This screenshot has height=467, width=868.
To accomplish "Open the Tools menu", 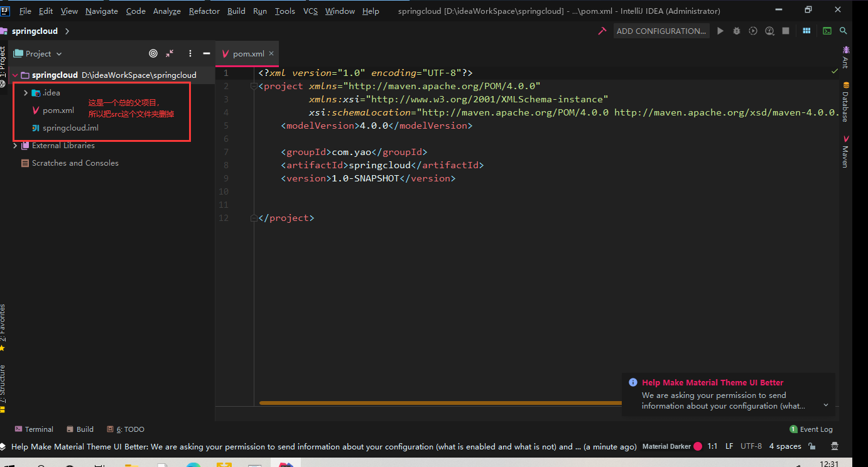I will click(x=285, y=11).
